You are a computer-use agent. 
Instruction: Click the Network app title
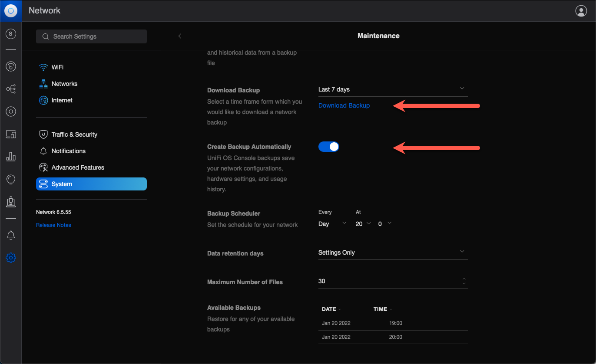[x=45, y=10]
